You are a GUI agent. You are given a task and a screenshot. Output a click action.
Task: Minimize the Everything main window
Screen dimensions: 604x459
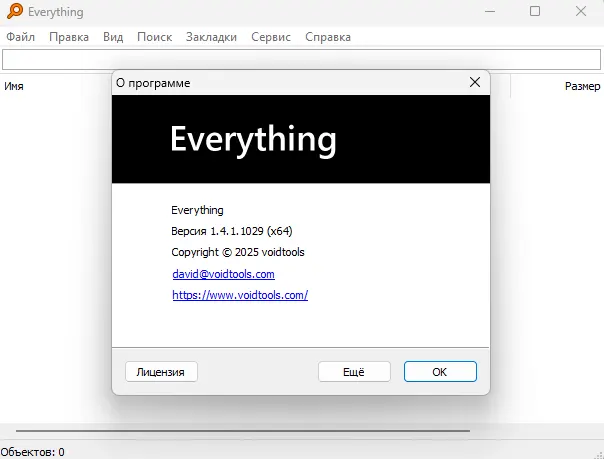490,12
